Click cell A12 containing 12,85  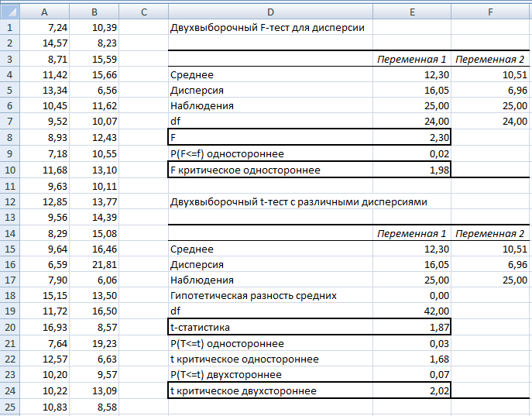pos(44,202)
